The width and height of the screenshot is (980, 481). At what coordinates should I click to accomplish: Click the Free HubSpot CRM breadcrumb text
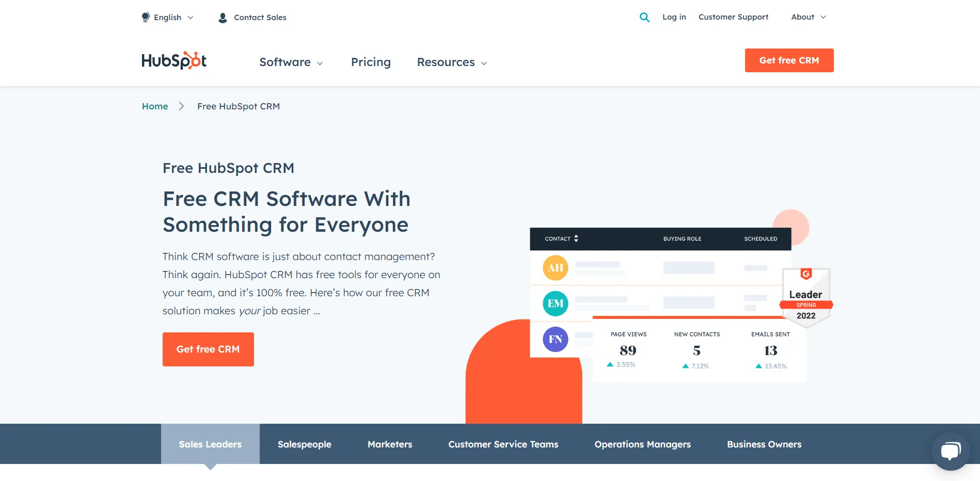click(x=239, y=106)
